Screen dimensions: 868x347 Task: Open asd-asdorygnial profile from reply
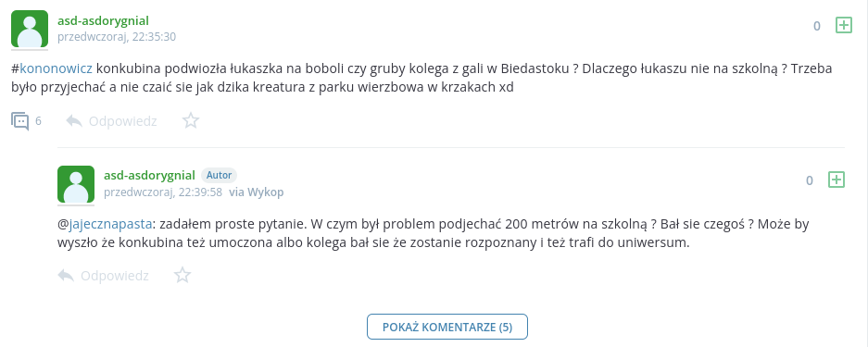[x=149, y=175]
